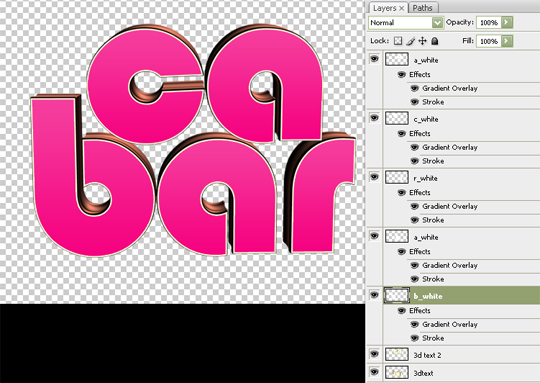Toggle Gradient Overlay eye on b_white
Screen dimensions: 540x383
click(x=415, y=324)
